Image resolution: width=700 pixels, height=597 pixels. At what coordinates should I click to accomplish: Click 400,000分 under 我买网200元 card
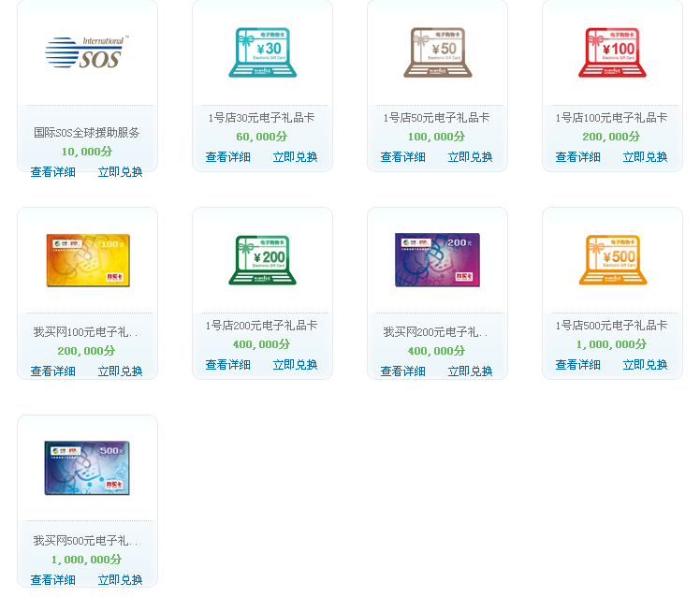pyautogui.click(x=437, y=351)
